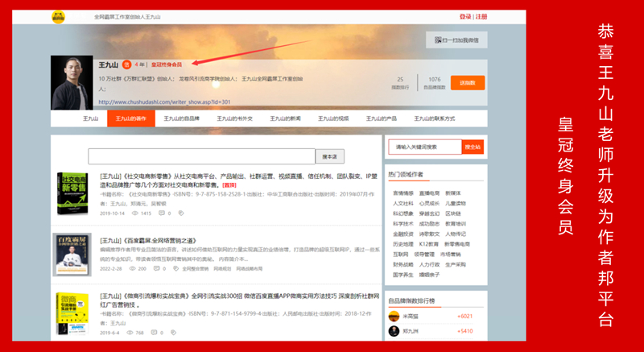Click the QR code scan WeChat icon
This screenshot has width=644, height=352.
(437, 39)
